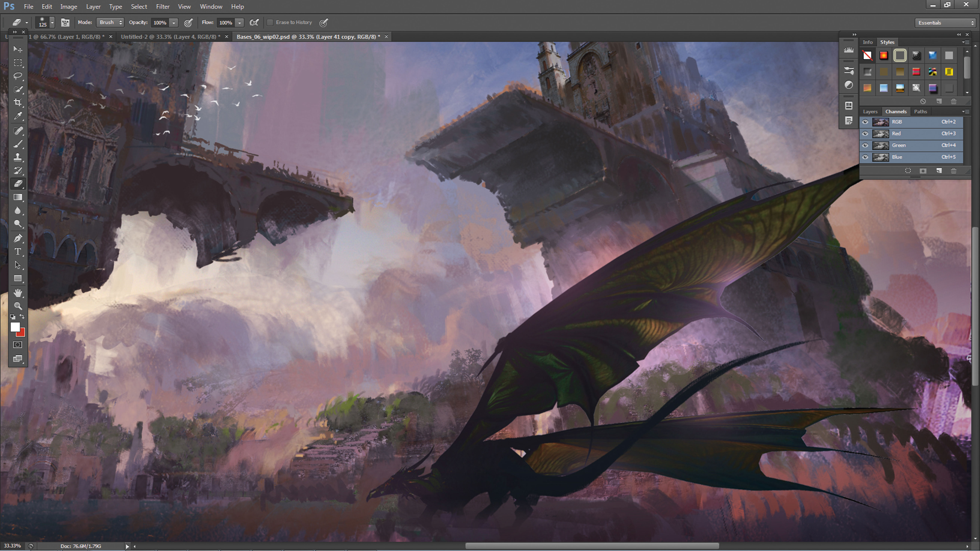Open the Filter menu
Screen dimensions: 980x551
162,6
